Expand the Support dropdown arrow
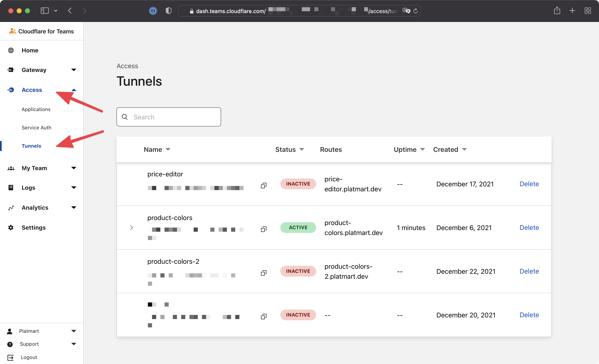The image size is (599, 364). click(74, 344)
